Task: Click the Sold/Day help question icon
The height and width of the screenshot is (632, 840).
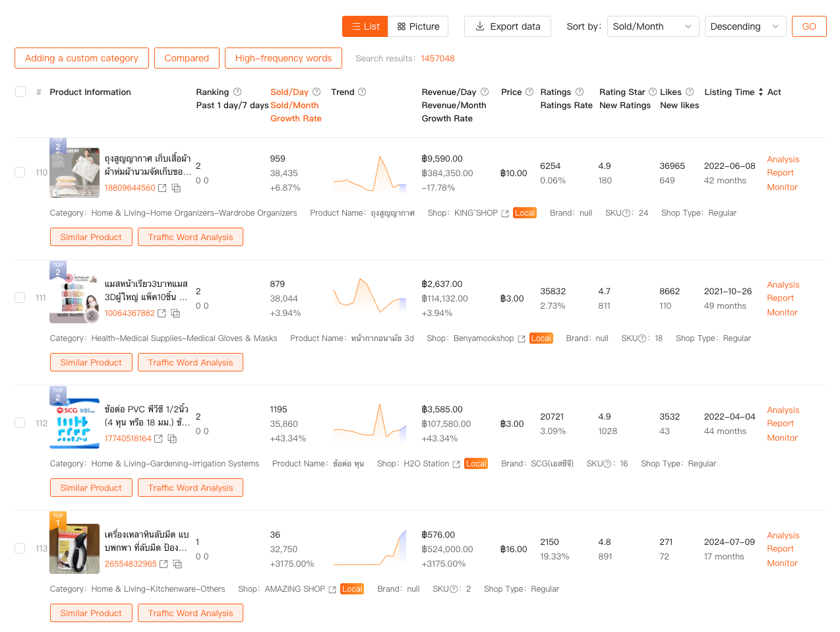Action: tap(316, 92)
